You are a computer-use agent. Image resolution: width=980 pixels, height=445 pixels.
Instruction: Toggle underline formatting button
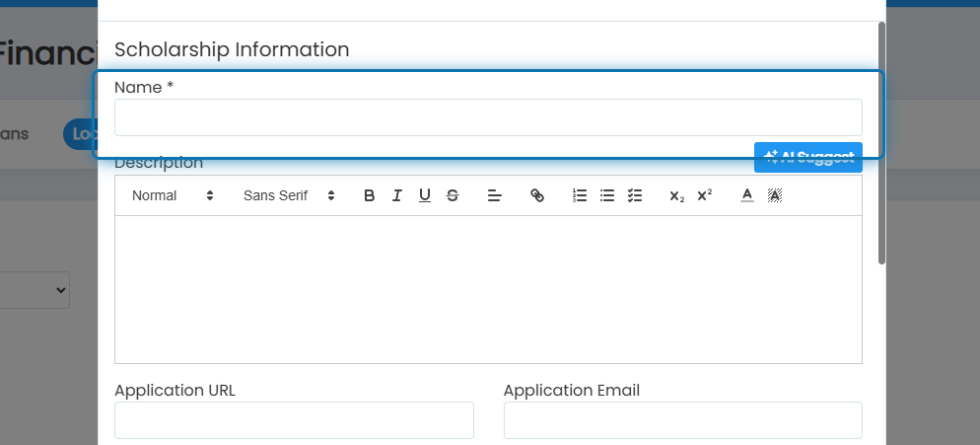coord(425,196)
